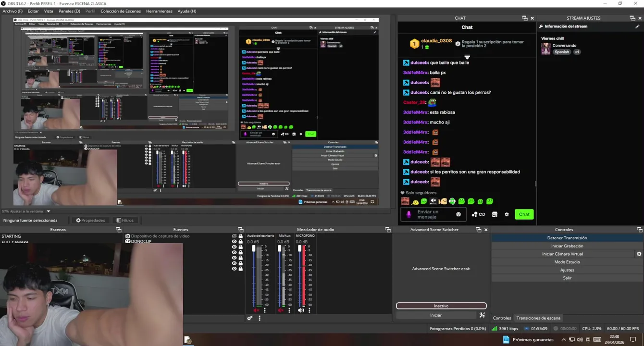
Task: Open the Advanced Scene Switcher tools icon
Action: [482, 315]
